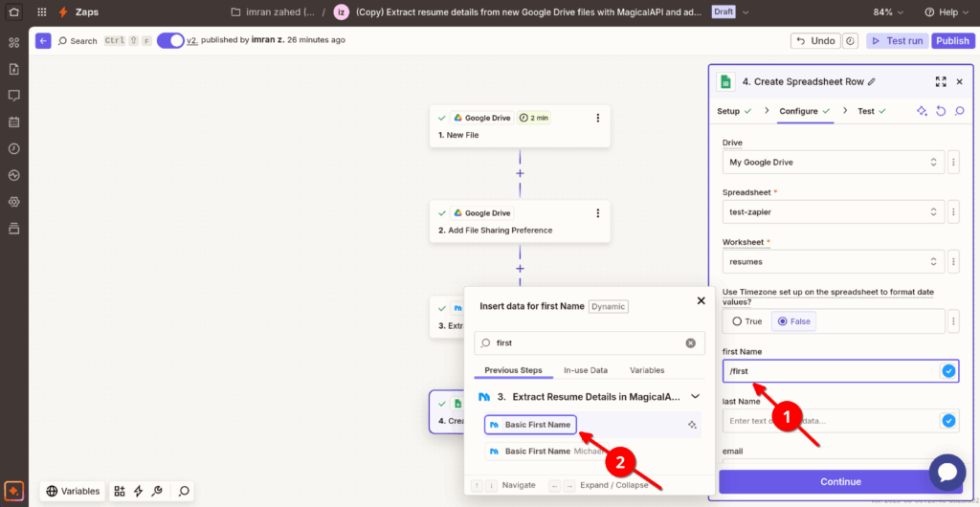The image size is (980, 507).
Task: Open three-dot menu next to Spreadsheet field
Action: (954, 211)
